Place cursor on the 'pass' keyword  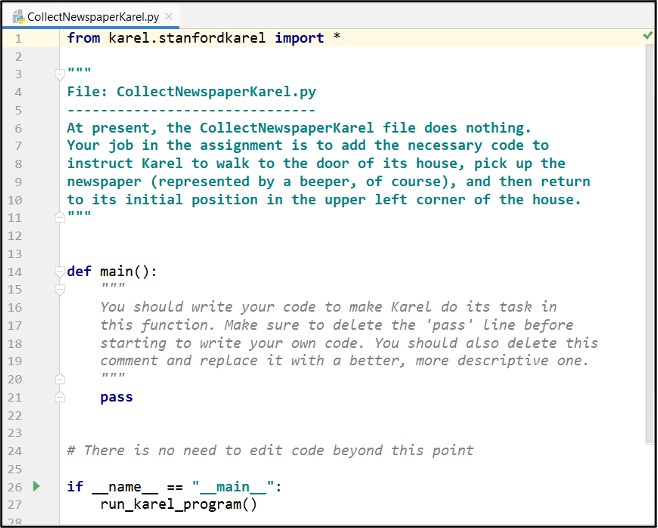tap(116, 397)
